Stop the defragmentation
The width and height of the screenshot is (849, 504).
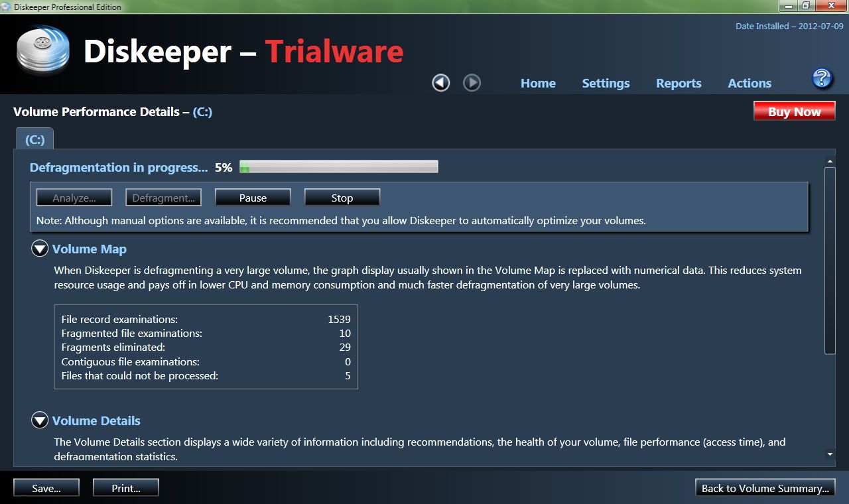[x=342, y=198]
